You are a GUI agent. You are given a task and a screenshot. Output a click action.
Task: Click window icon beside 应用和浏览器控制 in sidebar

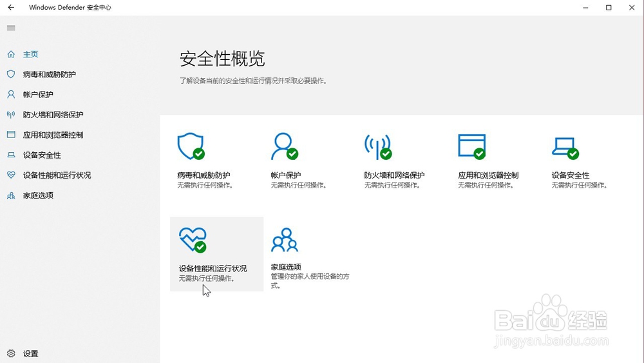coord(11,134)
